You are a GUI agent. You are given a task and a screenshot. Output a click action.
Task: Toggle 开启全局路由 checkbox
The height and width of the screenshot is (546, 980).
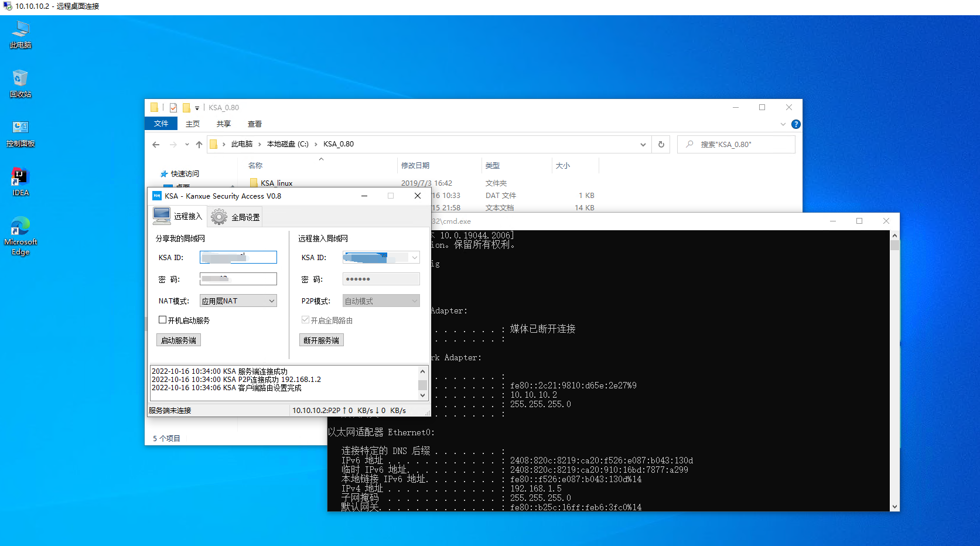pyautogui.click(x=305, y=320)
